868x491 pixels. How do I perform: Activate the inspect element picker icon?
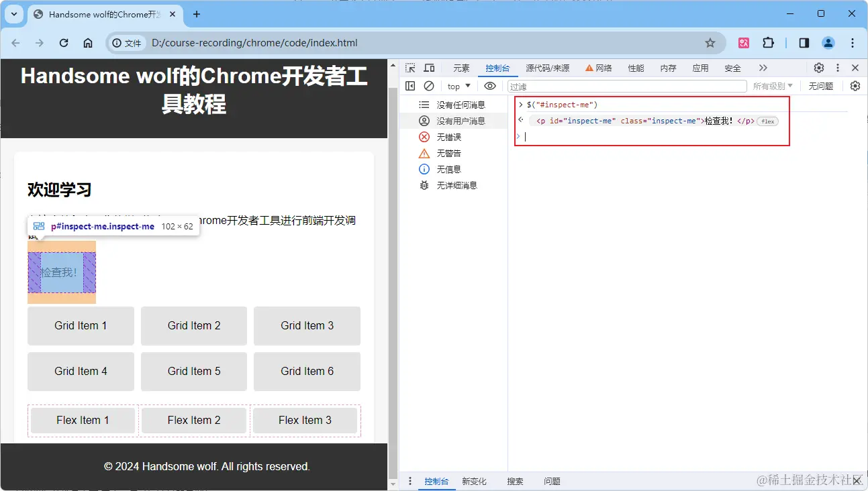[x=410, y=68]
